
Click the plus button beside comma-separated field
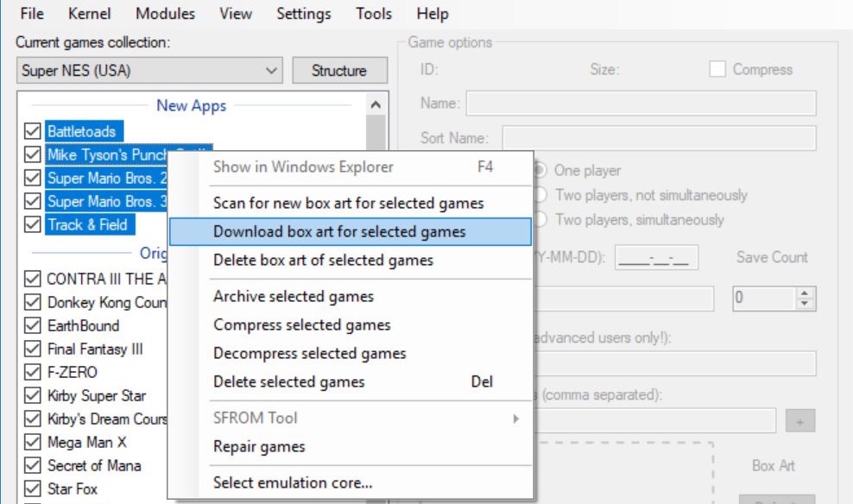pyautogui.click(x=800, y=421)
